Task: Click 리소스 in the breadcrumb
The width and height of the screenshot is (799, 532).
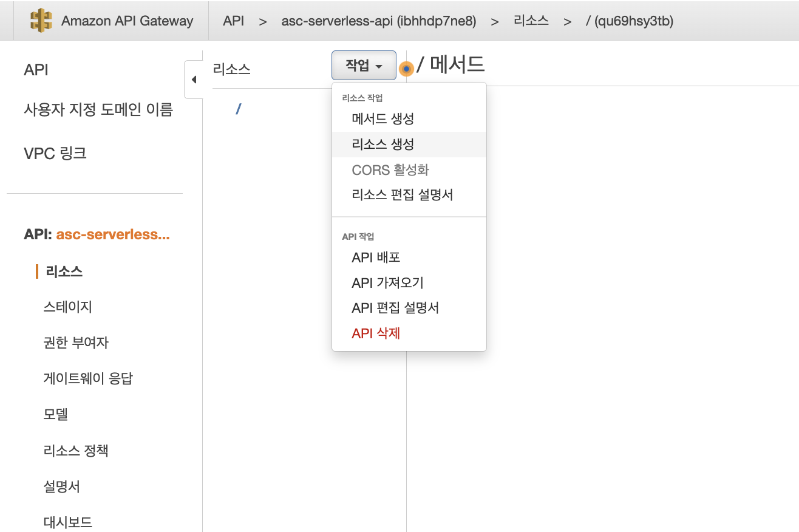Action: (531, 21)
